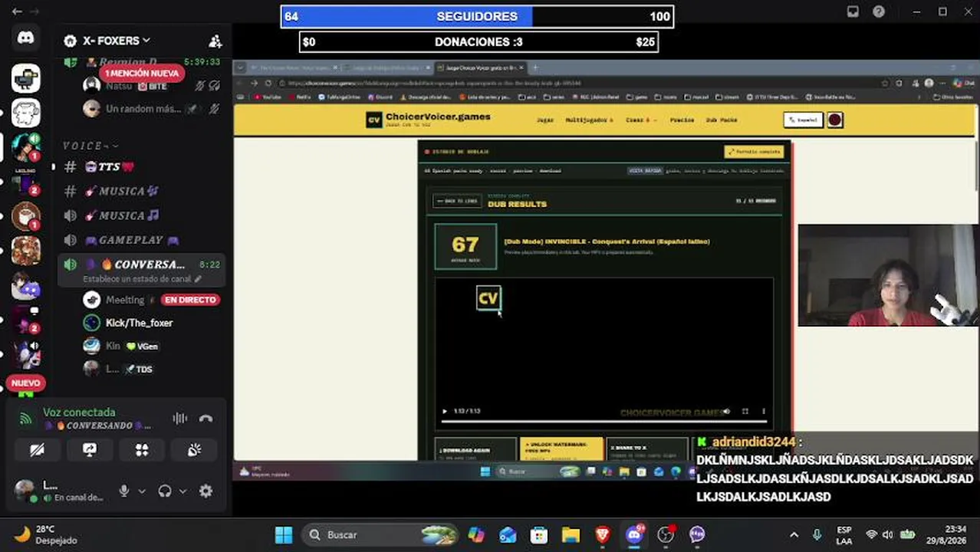Screen dimensions: 980x552
Task: Open voice connection signal details
Action: tap(25, 419)
